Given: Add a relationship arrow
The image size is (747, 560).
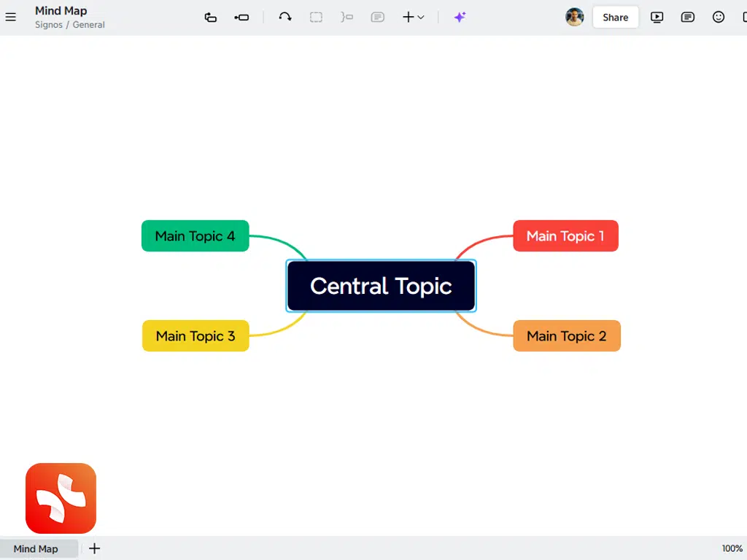Looking at the screenshot, I should pos(285,17).
